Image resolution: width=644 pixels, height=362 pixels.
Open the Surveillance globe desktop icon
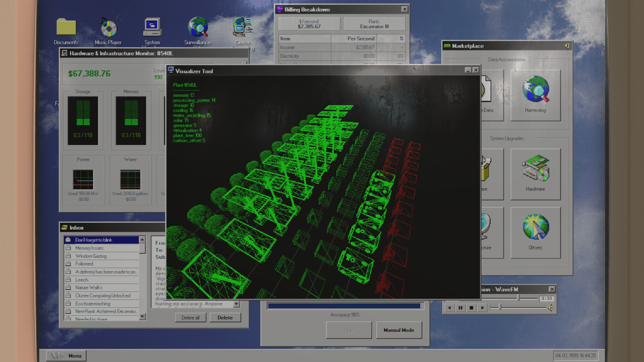[198, 27]
